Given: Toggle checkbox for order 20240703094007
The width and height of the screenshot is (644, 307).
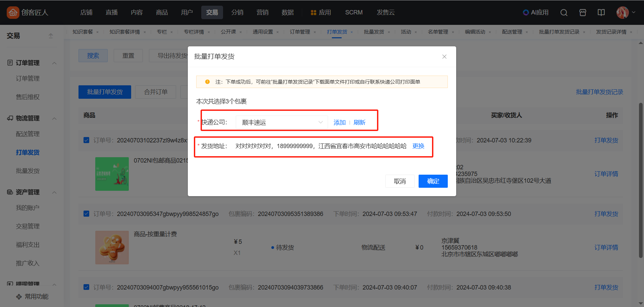Looking at the screenshot, I should tap(87, 287).
